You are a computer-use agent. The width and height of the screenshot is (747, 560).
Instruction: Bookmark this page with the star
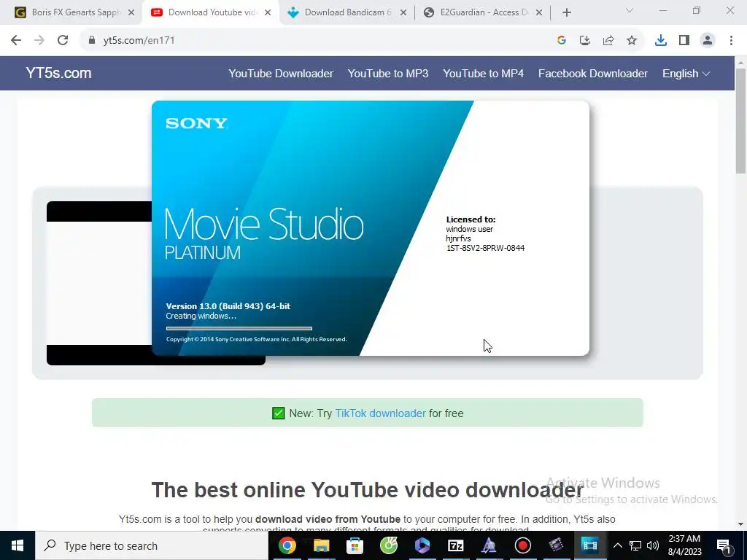coord(632,41)
